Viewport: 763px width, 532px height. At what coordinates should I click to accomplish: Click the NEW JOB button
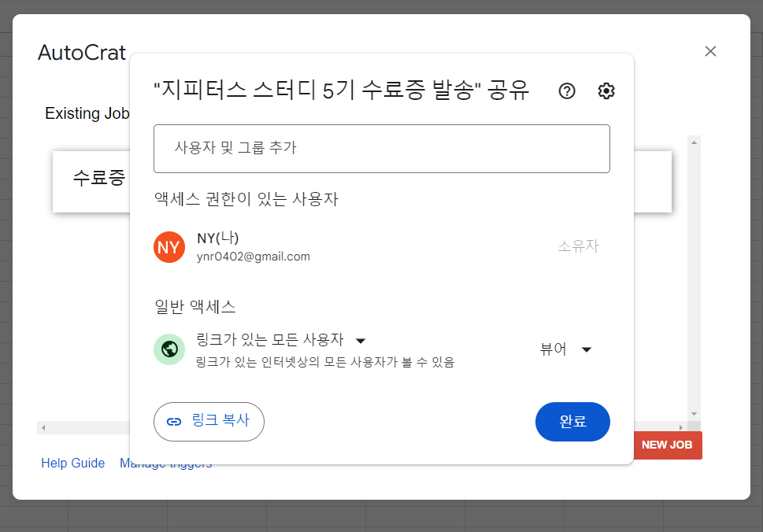[667, 445]
